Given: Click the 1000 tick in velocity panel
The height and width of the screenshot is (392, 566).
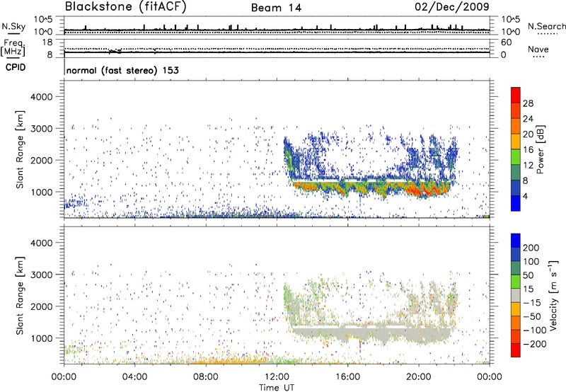Looking at the screenshot, I should coord(42,338).
